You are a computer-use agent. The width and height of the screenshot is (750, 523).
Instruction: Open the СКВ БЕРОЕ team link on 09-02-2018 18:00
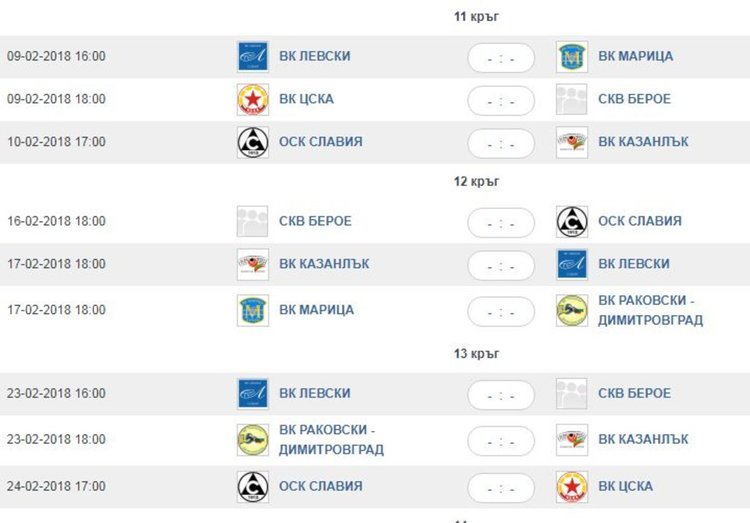tap(634, 99)
